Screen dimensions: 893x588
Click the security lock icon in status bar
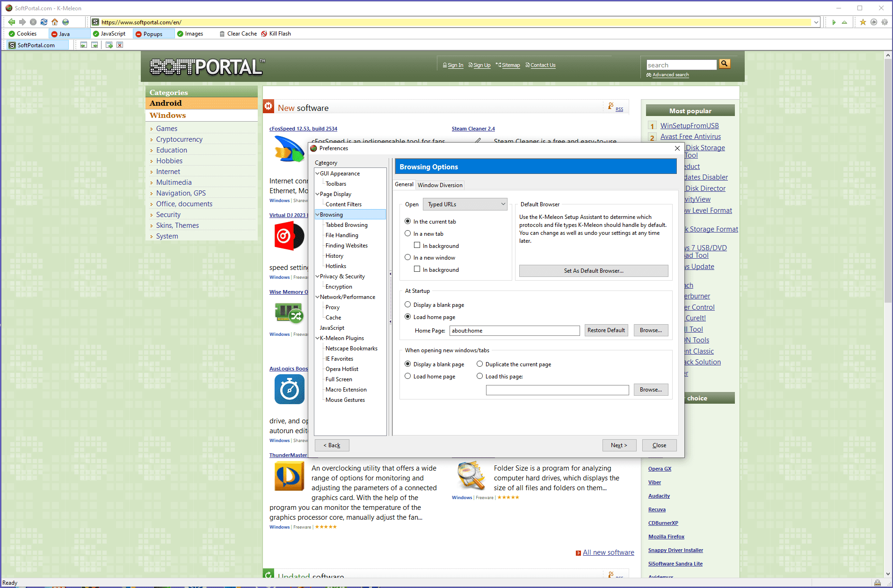pyautogui.click(x=878, y=583)
